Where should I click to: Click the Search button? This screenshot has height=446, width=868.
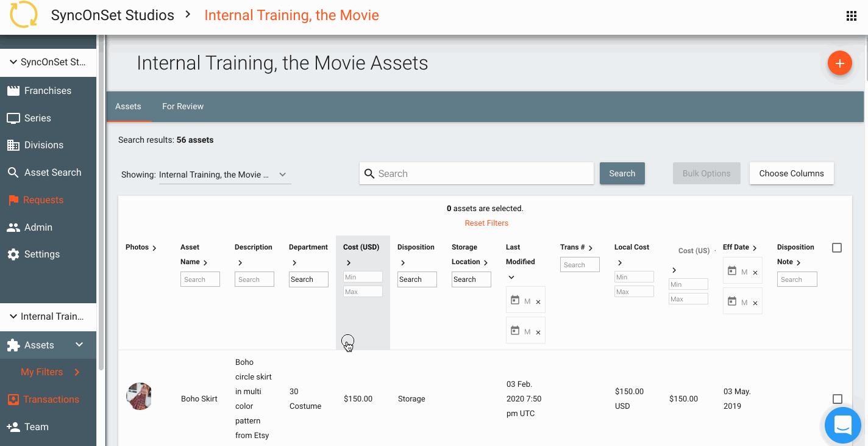(x=622, y=173)
